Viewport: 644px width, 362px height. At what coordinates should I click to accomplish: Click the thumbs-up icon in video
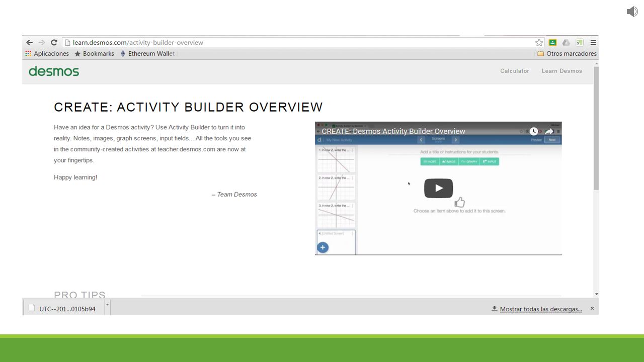click(459, 202)
